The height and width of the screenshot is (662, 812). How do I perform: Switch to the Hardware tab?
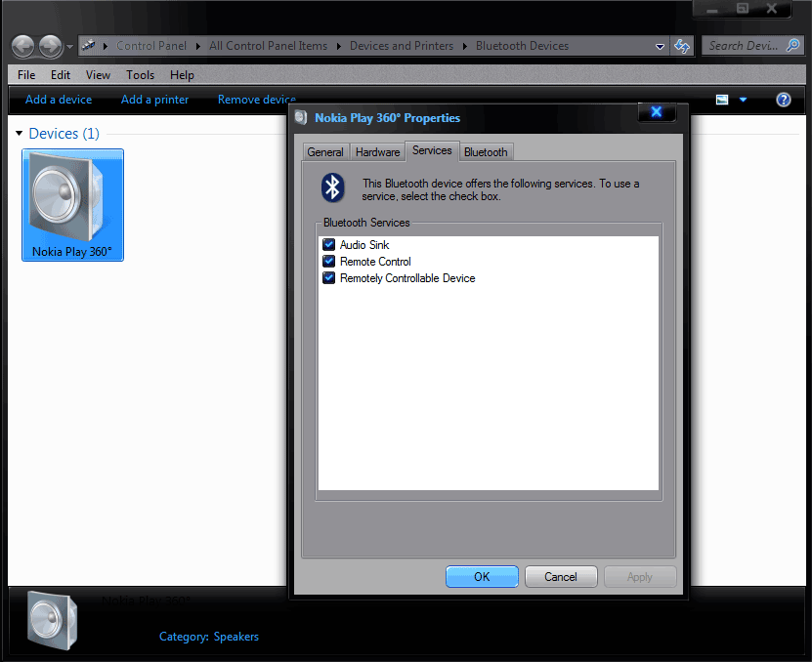click(x=377, y=152)
